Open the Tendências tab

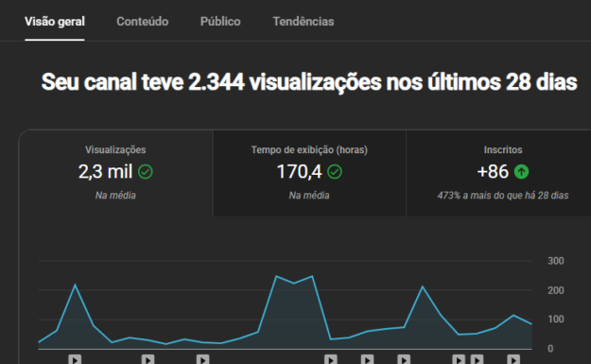click(x=304, y=22)
